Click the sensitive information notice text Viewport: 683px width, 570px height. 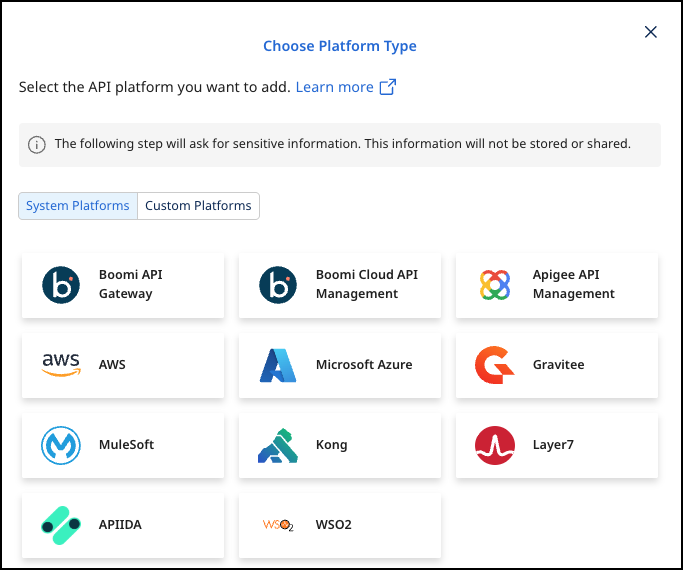[343, 144]
